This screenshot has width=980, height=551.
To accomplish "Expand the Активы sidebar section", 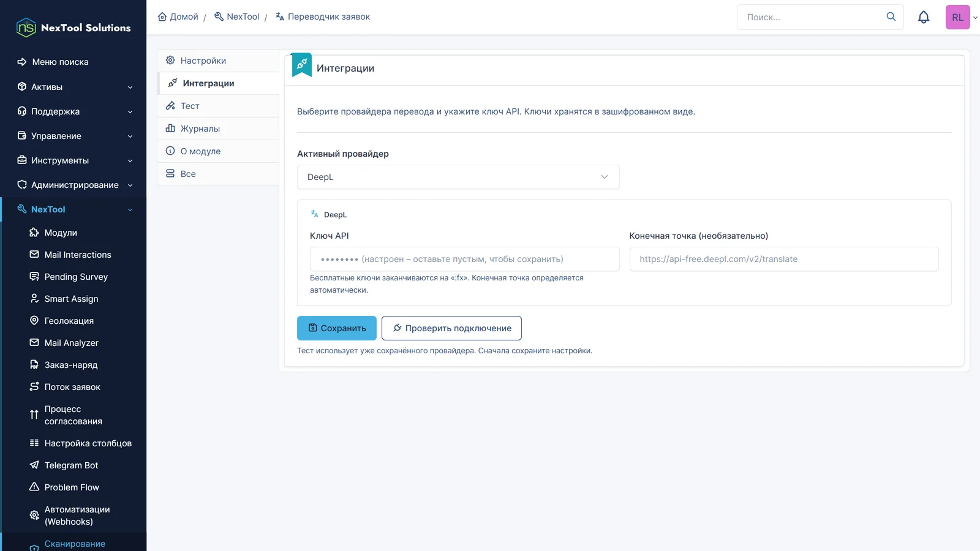I will click(x=73, y=87).
